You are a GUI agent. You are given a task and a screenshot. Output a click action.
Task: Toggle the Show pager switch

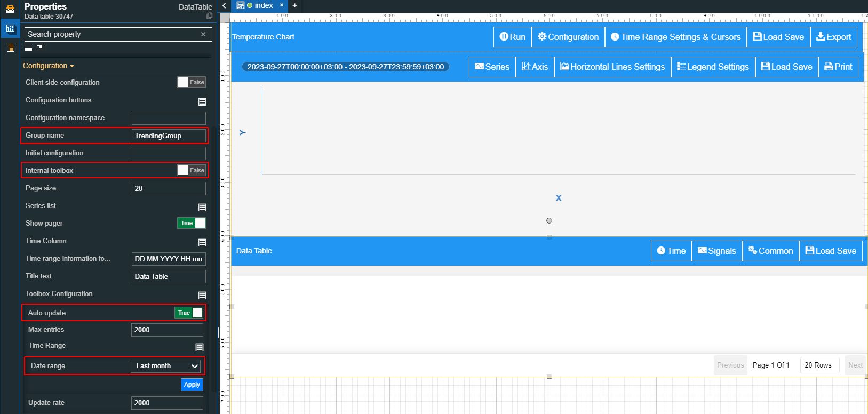click(x=192, y=223)
